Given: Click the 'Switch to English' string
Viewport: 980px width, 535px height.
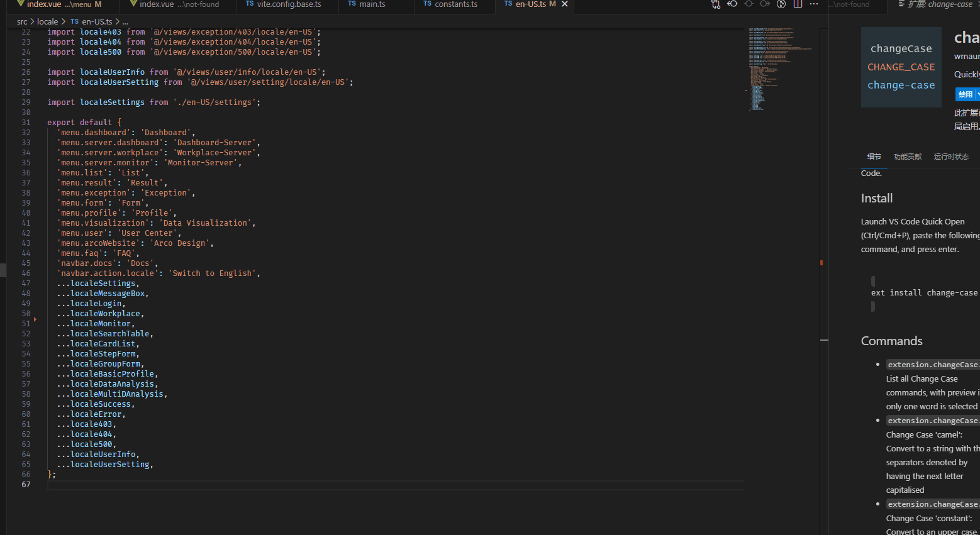Looking at the screenshot, I should point(212,273).
